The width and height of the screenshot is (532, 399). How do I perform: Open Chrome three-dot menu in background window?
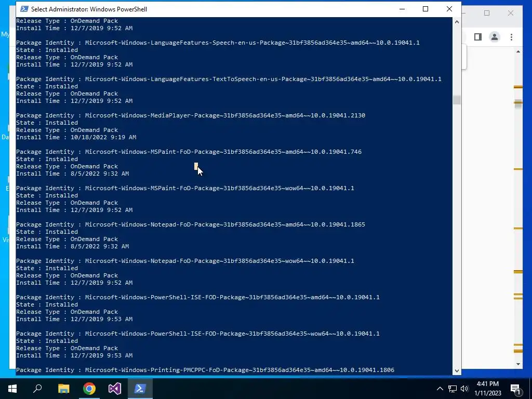click(x=511, y=37)
